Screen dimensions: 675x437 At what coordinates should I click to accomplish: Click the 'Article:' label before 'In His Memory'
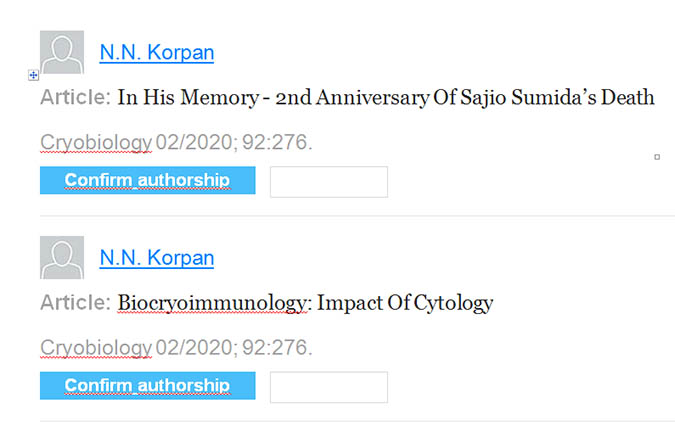pos(75,98)
